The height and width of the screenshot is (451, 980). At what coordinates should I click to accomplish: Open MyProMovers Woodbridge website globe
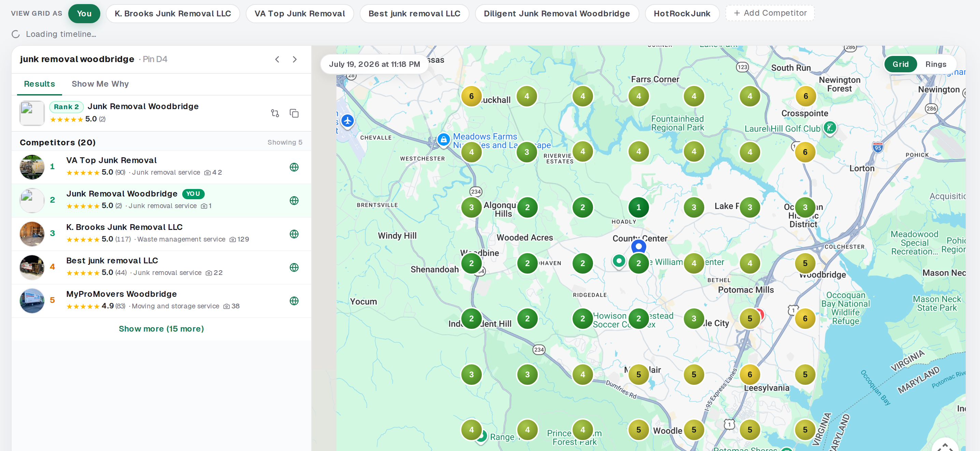(x=294, y=301)
